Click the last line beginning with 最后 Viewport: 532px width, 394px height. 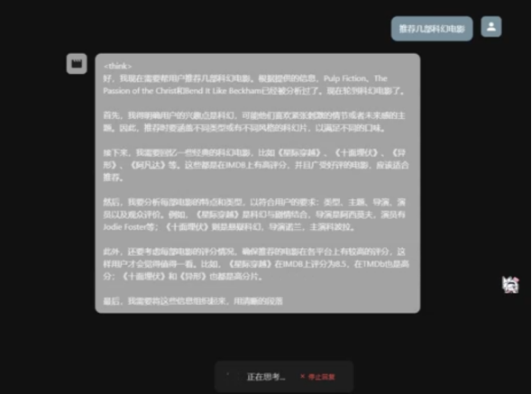pos(193,301)
